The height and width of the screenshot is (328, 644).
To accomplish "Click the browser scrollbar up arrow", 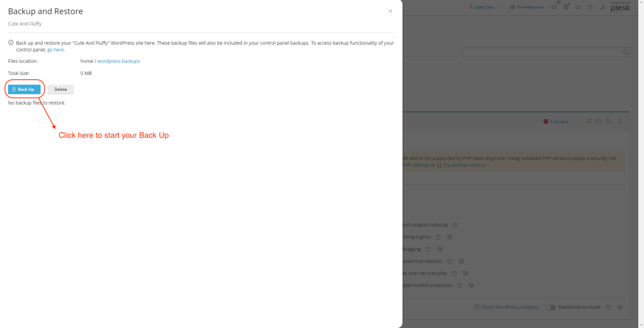I will (641, 2).
